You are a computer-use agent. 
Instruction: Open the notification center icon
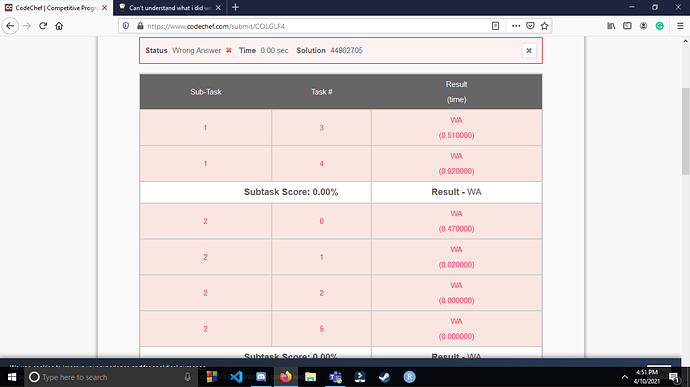(674, 377)
